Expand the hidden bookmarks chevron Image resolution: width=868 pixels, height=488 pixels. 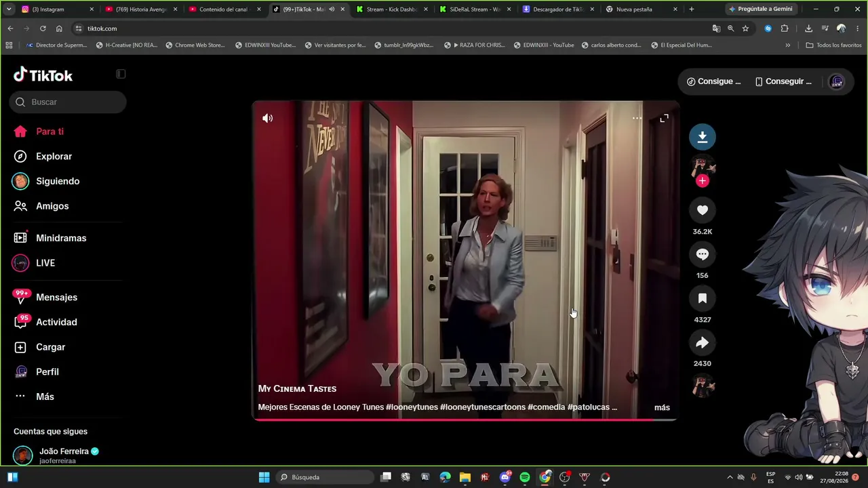point(788,45)
